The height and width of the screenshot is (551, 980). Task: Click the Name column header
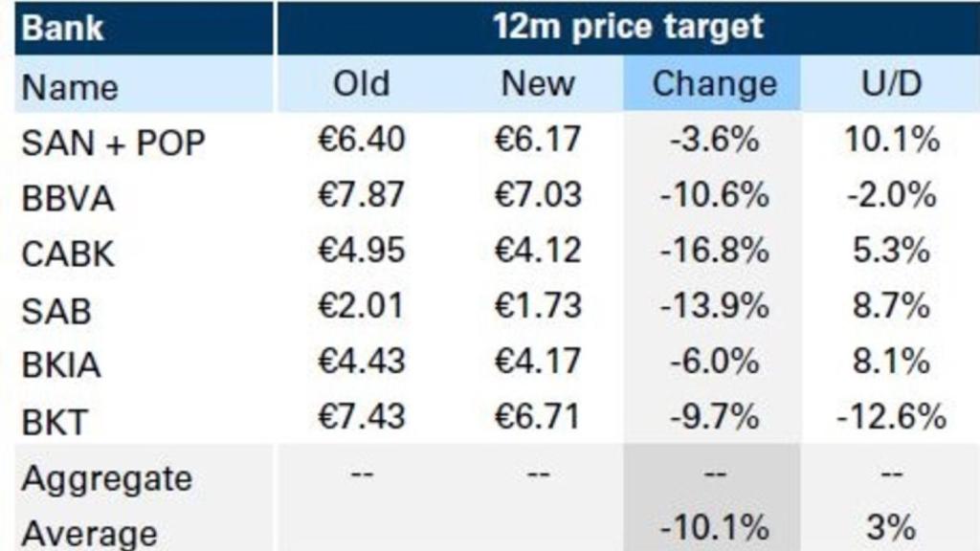[x=71, y=87]
